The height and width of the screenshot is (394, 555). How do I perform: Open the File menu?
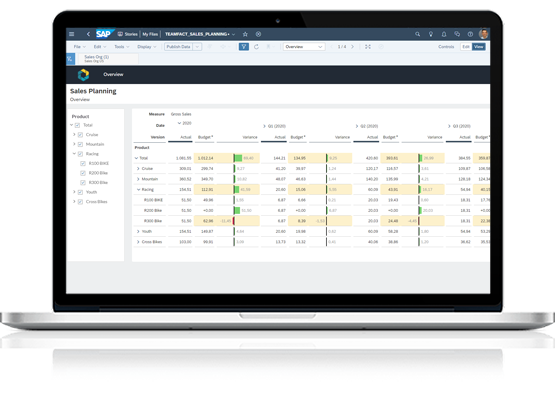click(x=80, y=46)
